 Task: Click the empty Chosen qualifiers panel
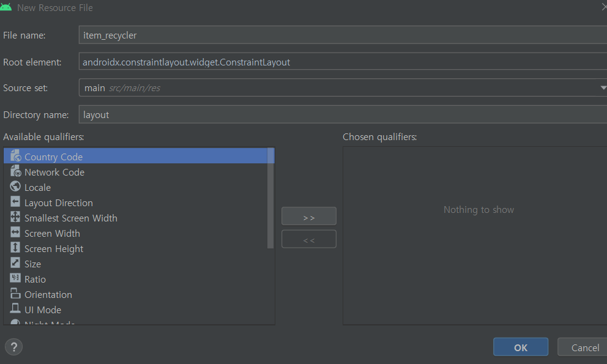[x=475, y=236]
